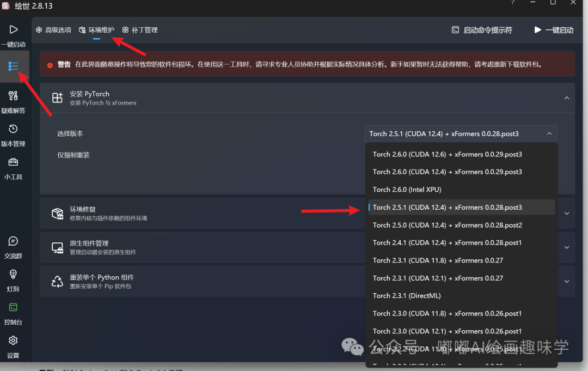Click the 警告 warning label
The height and width of the screenshot is (371, 588).
pyautogui.click(x=64, y=64)
